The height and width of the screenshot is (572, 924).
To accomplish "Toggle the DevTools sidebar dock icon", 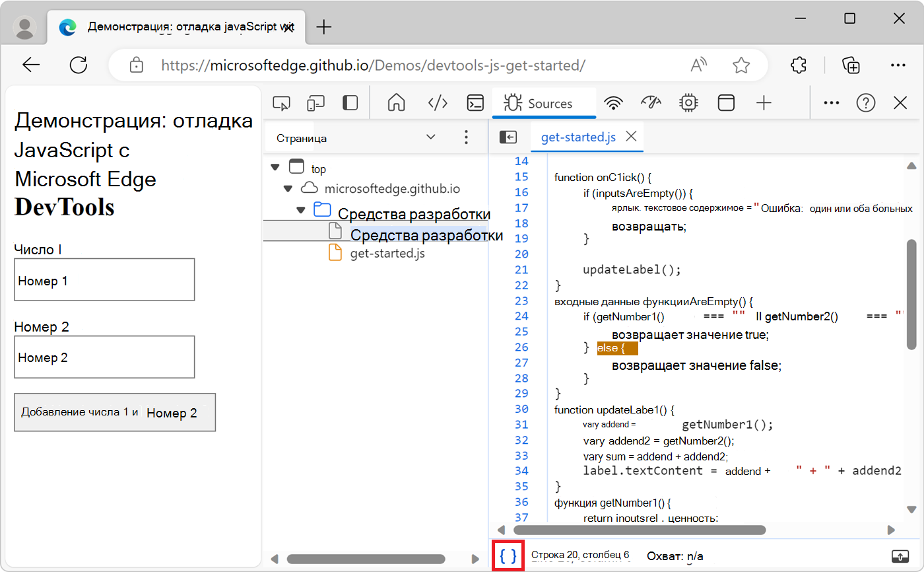I will tap(350, 103).
